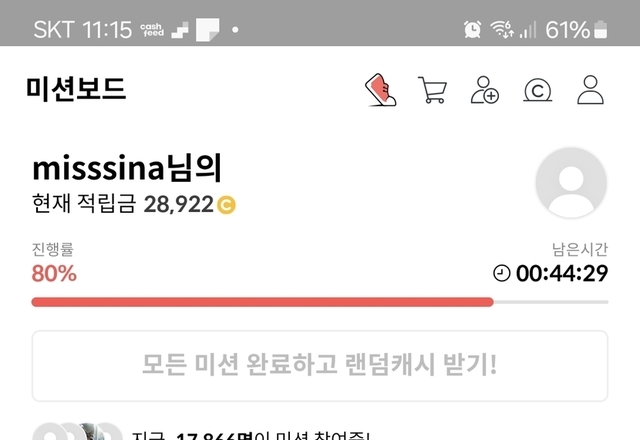The width and height of the screenshot is (640, 440).
Task: Tap the 미션보드 title
Action: [x=76, y=89]
